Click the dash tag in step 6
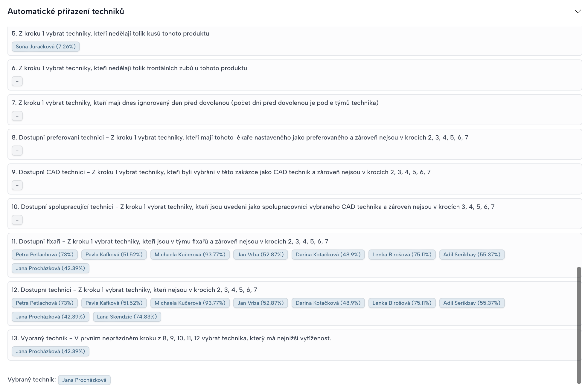Viewport: 585px width, 392px height. point(17,81)
